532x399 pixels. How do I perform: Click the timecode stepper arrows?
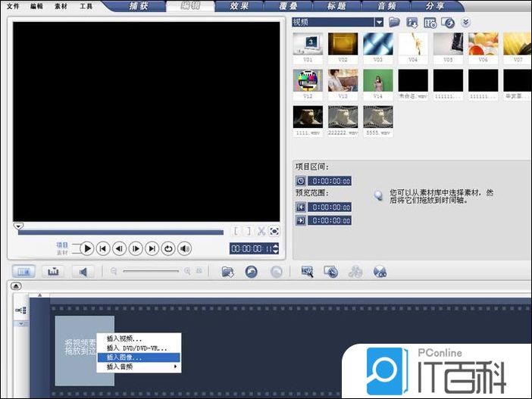(x=275, y=248)
